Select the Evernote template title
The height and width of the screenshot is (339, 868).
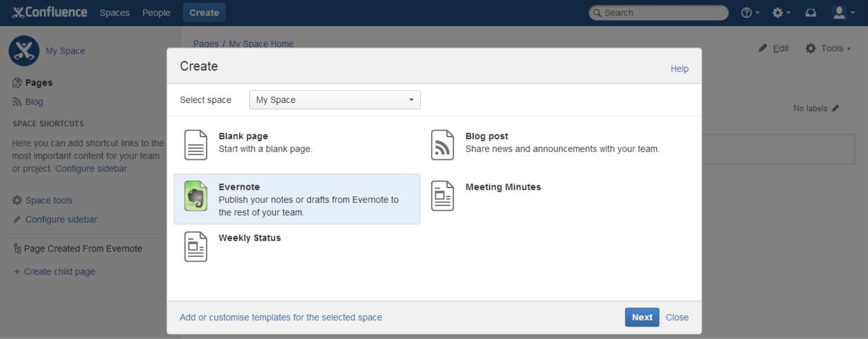[x=239, y=187]
